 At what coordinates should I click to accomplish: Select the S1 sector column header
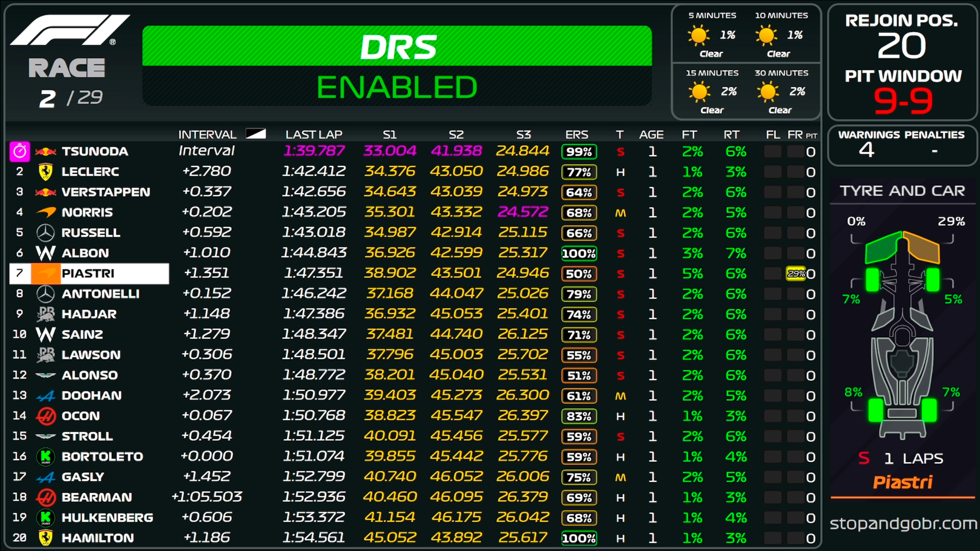tap(389, 134)
